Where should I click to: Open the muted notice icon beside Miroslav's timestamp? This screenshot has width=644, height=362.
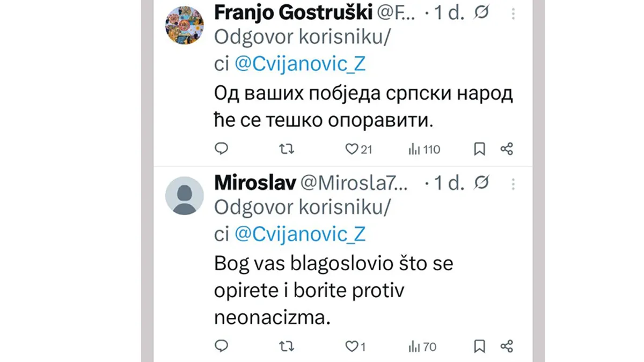click(x=481, y=183)
